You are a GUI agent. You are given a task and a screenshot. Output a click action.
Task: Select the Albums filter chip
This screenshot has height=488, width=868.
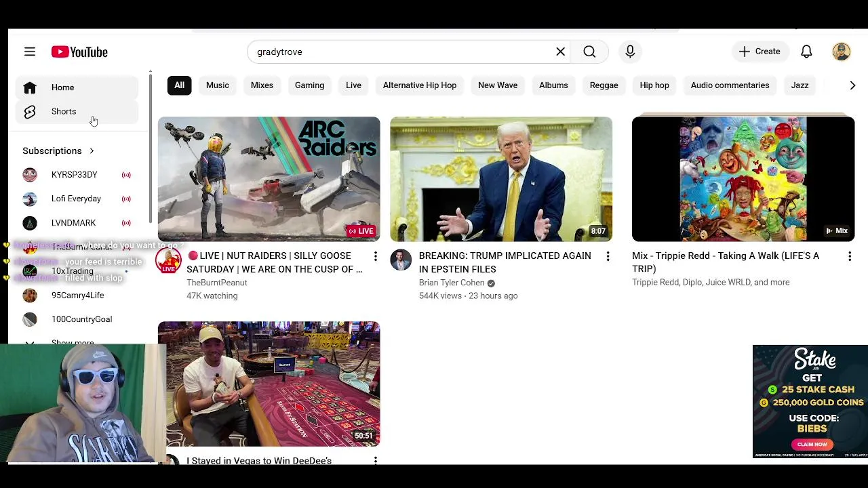pos(553,85)
